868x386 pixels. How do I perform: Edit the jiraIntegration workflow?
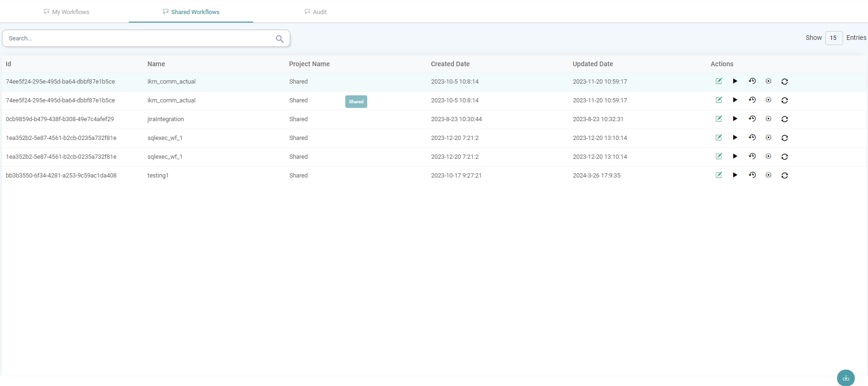(719, 119)
